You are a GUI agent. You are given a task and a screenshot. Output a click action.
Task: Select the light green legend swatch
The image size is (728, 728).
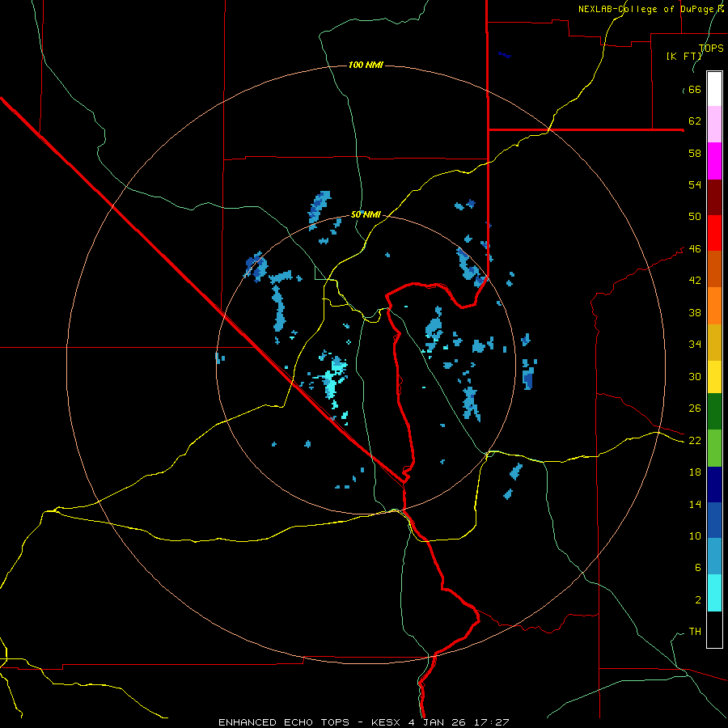pos(714,448)
